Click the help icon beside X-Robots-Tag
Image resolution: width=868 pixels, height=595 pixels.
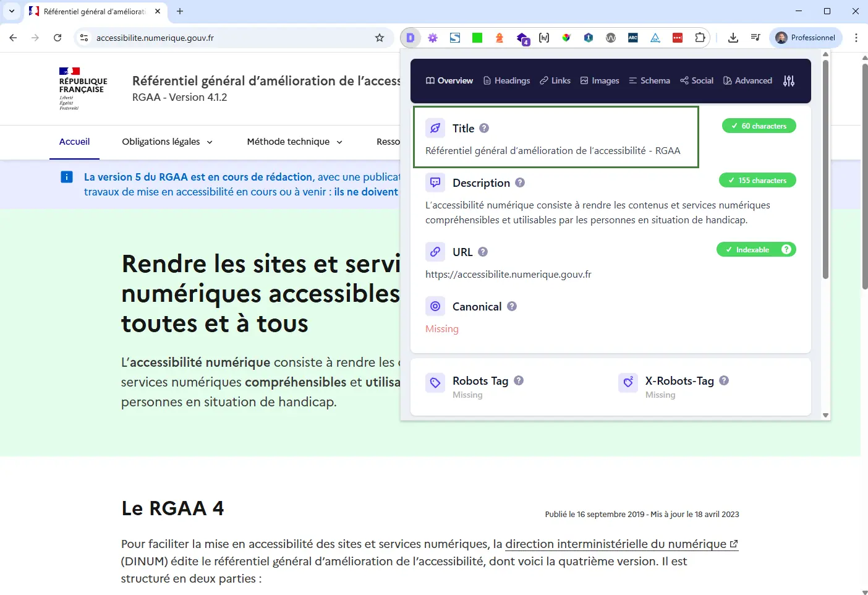(724, 380)
